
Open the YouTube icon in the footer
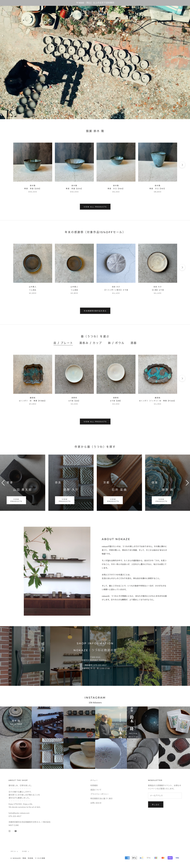click(x=16, y=831)
